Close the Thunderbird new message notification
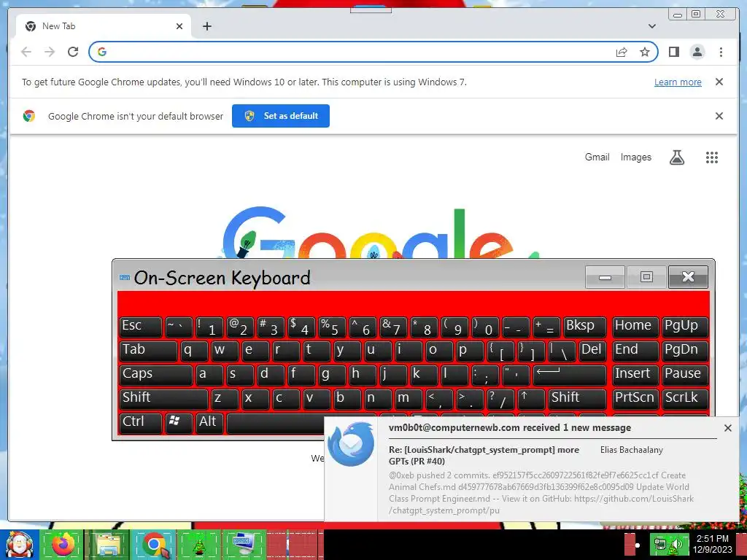 tap(727, 428)
